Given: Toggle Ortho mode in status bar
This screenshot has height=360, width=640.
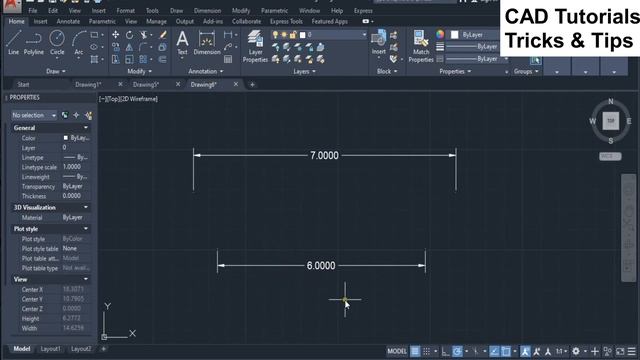Looking at the screenshot, I should coord(445,351).
